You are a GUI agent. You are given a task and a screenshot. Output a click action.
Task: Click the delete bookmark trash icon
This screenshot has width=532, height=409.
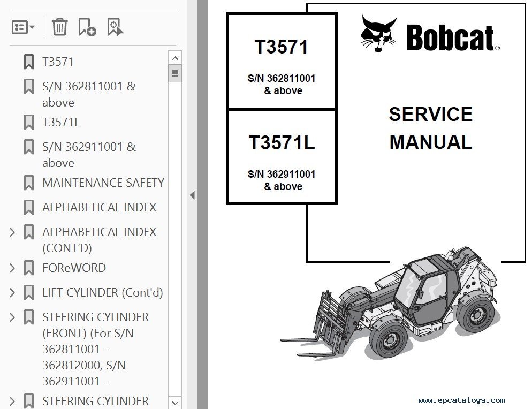59,26
